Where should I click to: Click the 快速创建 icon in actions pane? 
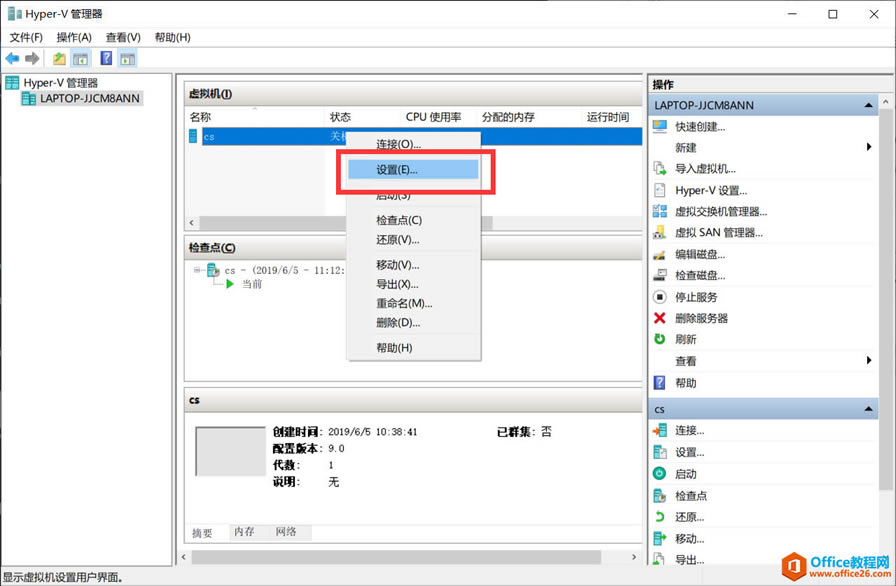click(659, 127)
